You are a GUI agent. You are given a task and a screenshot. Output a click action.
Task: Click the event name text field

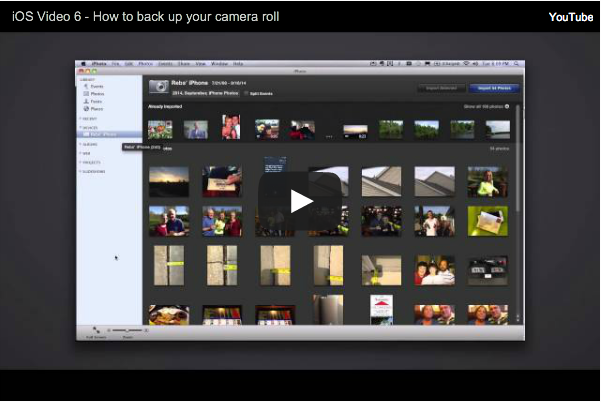pyautogui.click(x=205, y=93)
